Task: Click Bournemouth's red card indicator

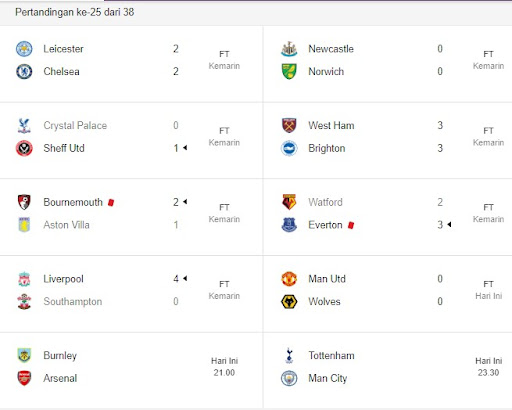Action: click(111, 202)
